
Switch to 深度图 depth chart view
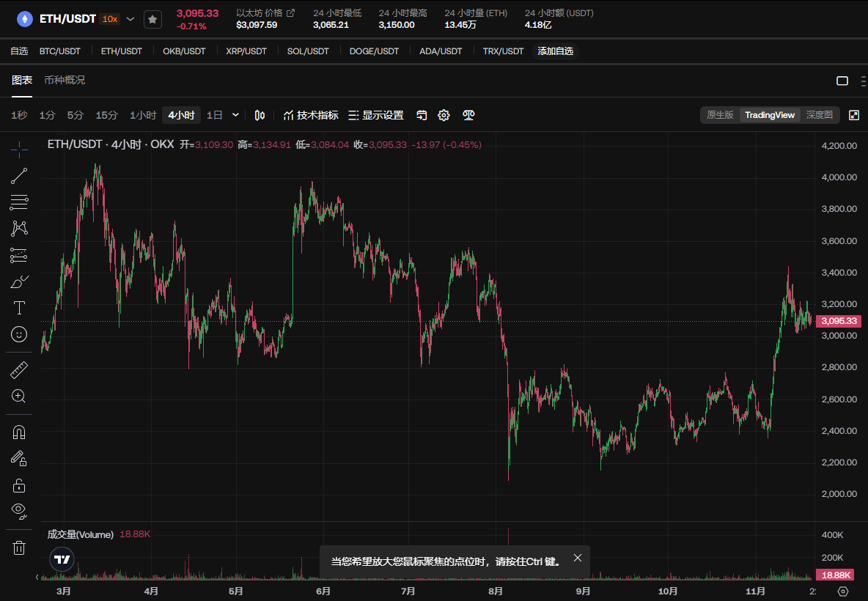[x=819, y=115]
